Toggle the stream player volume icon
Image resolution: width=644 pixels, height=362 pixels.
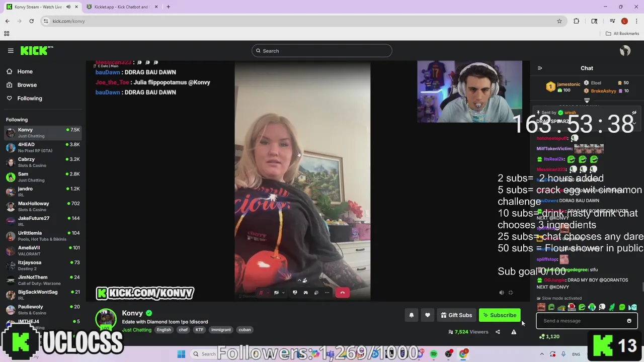(x=501, y=293)
